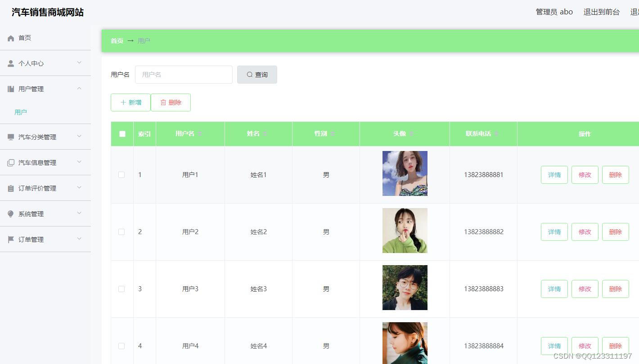Click the monitor icon beside 汽车分类管理
639x364 pixels.
pos(11,137)
